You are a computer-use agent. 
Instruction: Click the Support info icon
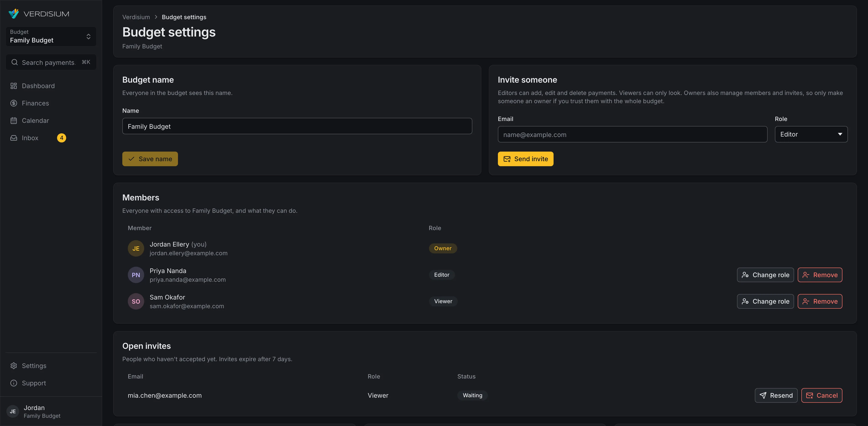[x=13, y=383]
